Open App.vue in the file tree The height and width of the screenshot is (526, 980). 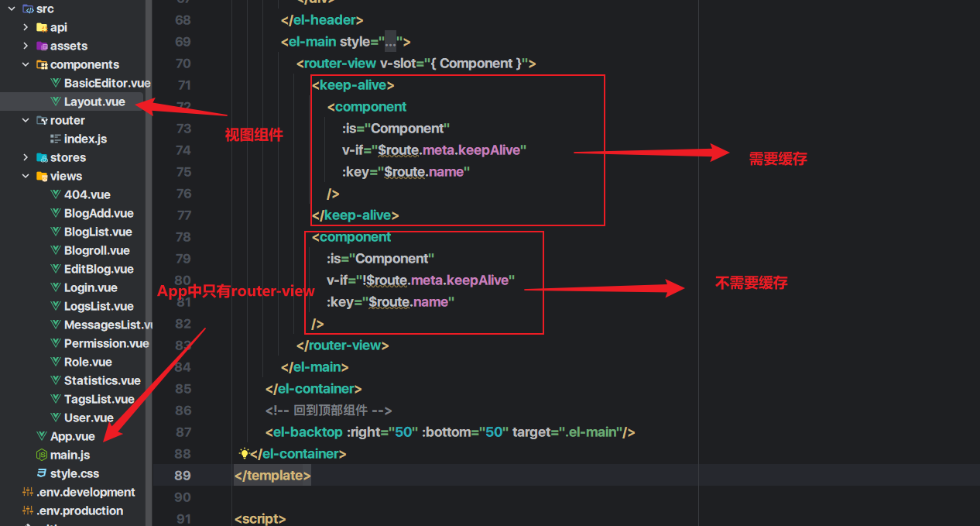pyautogui.click(x=72, y=436)
